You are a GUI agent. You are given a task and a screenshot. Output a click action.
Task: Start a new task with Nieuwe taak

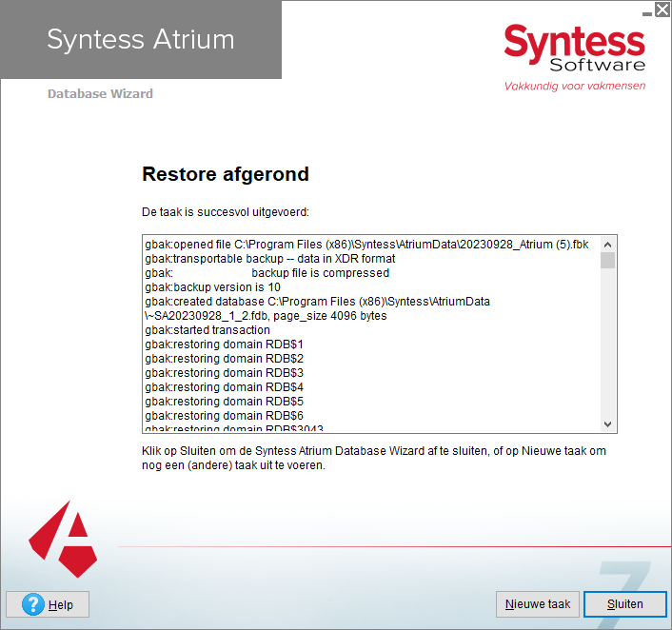tap(538, 604)
